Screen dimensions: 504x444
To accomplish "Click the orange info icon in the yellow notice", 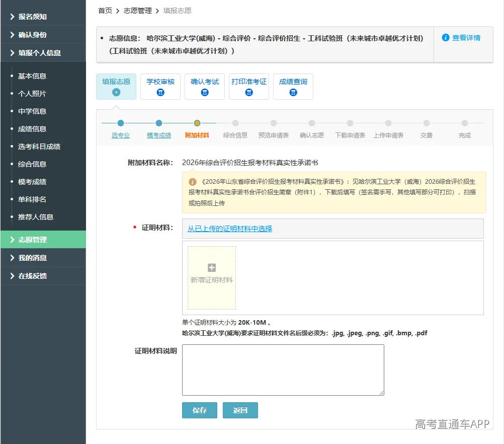I will coord(193,182).
